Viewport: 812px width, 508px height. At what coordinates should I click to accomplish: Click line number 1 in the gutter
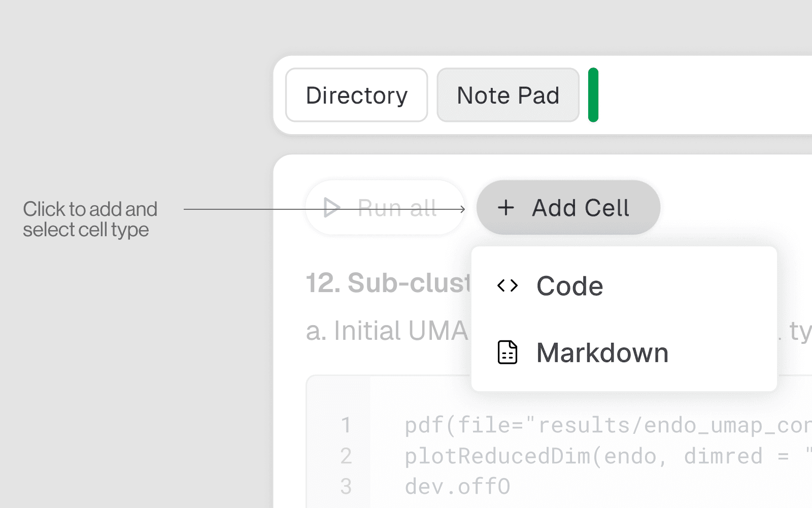[346, 425]
